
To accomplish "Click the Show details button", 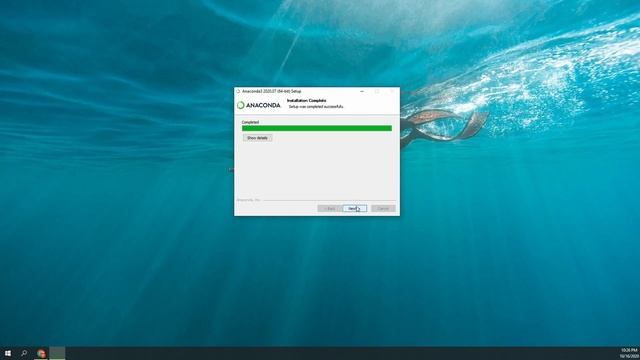I will click(x=257, y=138).
